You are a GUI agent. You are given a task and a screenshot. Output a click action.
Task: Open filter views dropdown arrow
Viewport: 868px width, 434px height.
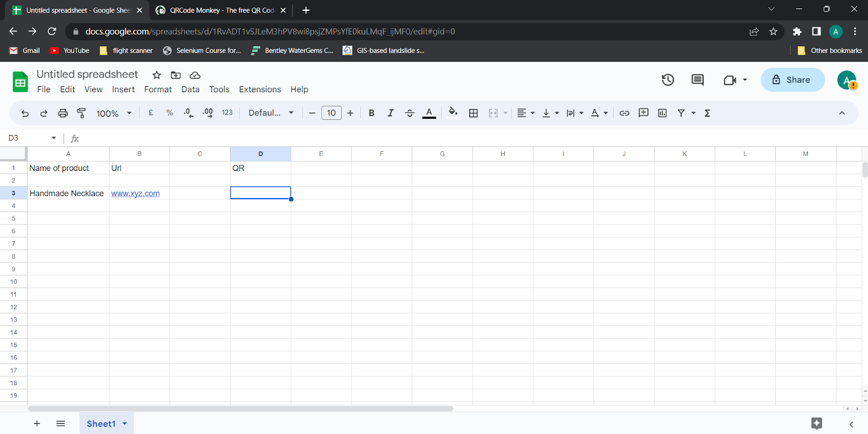click(693, 113)
